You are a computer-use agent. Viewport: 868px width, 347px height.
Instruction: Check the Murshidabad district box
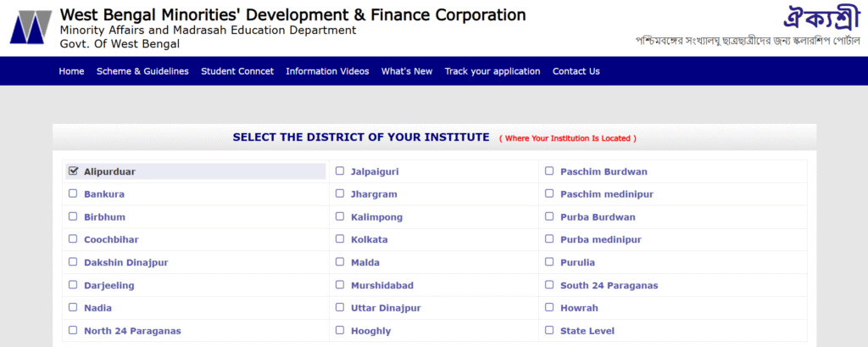tap(340, 285)
